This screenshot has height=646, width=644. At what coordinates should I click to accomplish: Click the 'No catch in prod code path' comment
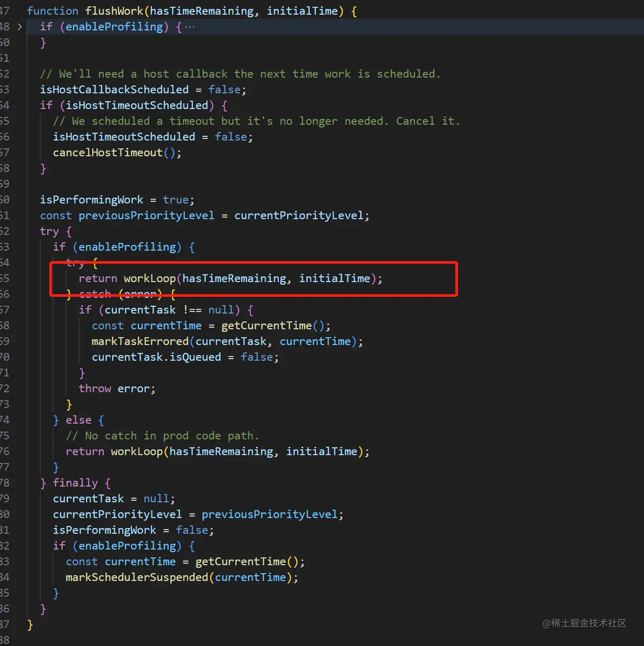[x=162, y=436]
